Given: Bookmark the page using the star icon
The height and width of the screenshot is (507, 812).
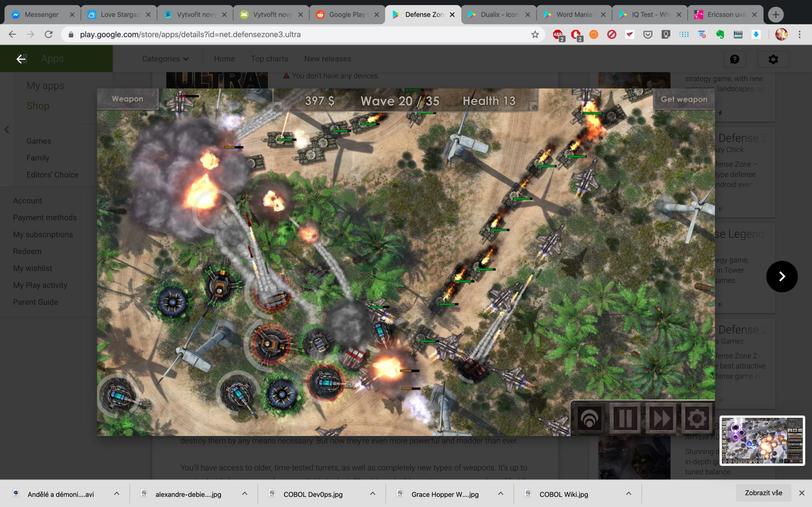Looking at the screenshot, I should 535,34.
